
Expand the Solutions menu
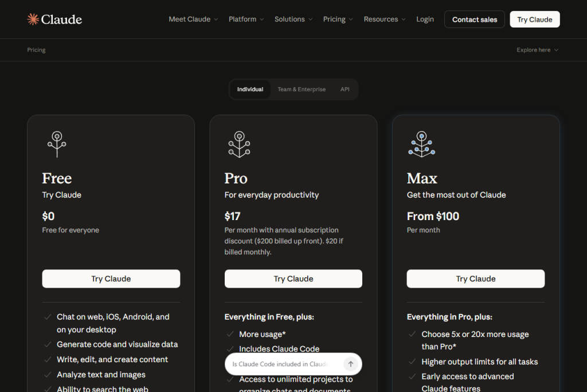tap(293, 19)
